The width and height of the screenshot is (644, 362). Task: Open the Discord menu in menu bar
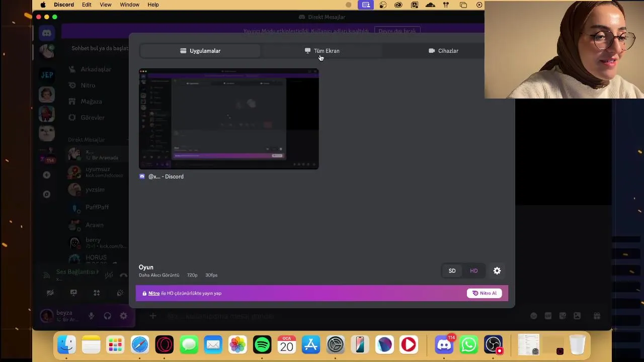point(64,5)
